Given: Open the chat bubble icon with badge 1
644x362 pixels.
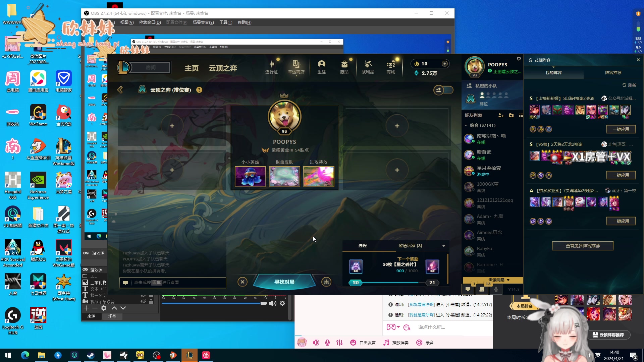Looking at the screenshot, I should click(x=468, y=289).
